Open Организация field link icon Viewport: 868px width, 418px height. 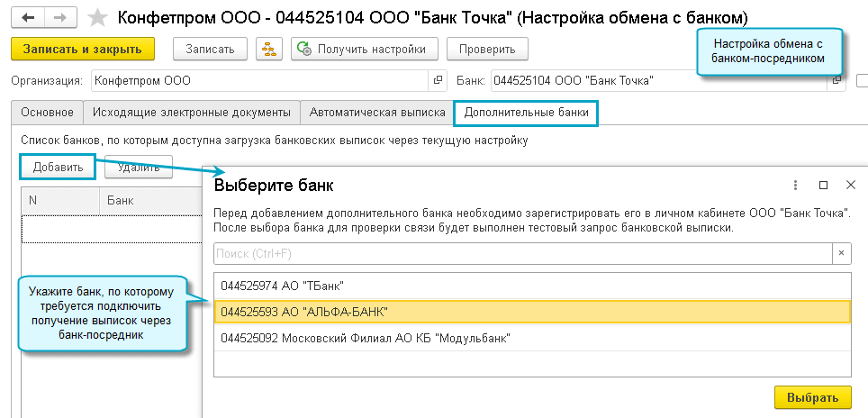point(438,81)
